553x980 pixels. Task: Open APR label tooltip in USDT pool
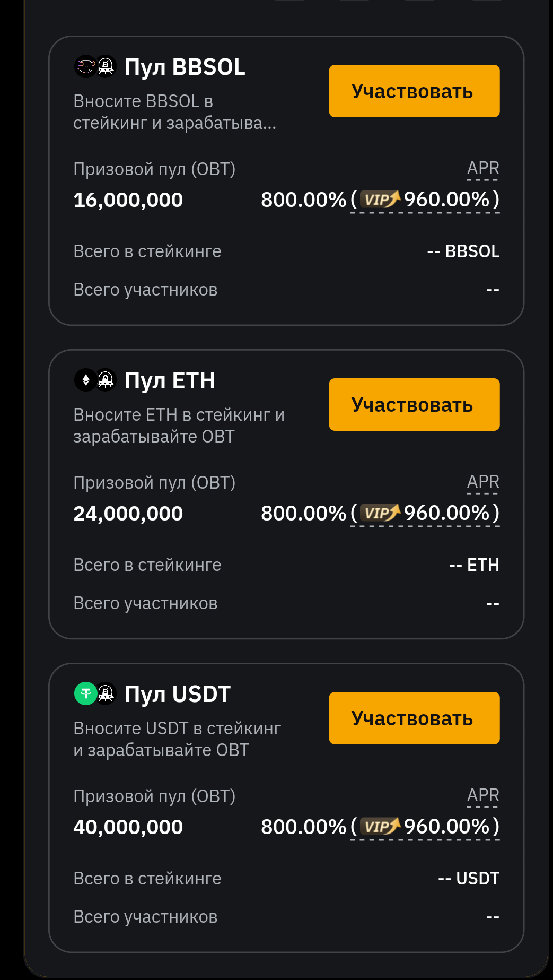click(x=483, y=795)
